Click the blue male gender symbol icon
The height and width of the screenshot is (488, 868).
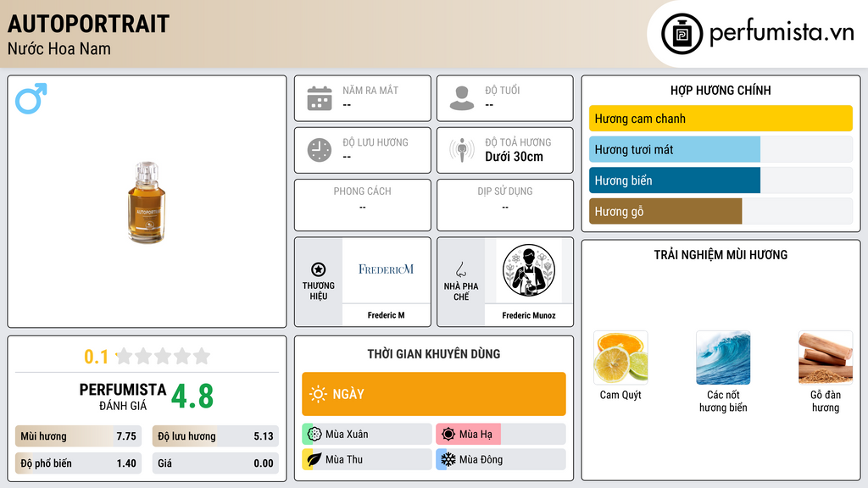click(31, 98)
